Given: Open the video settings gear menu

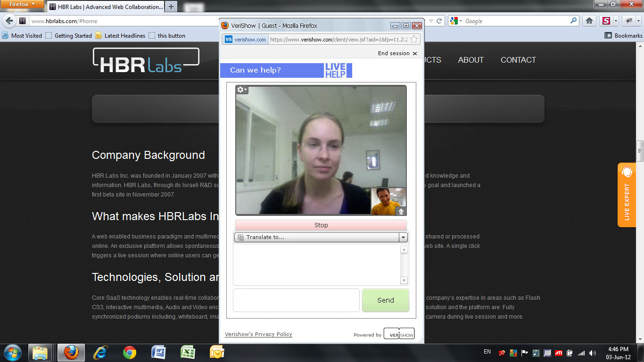Looking at the screenshot, I should (x=242, y=90).
